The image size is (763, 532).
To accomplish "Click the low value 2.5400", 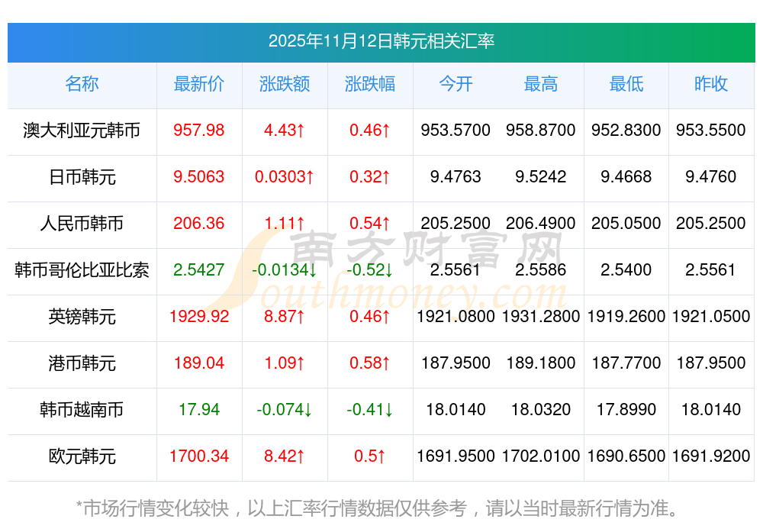I will [x=626, y=269].
